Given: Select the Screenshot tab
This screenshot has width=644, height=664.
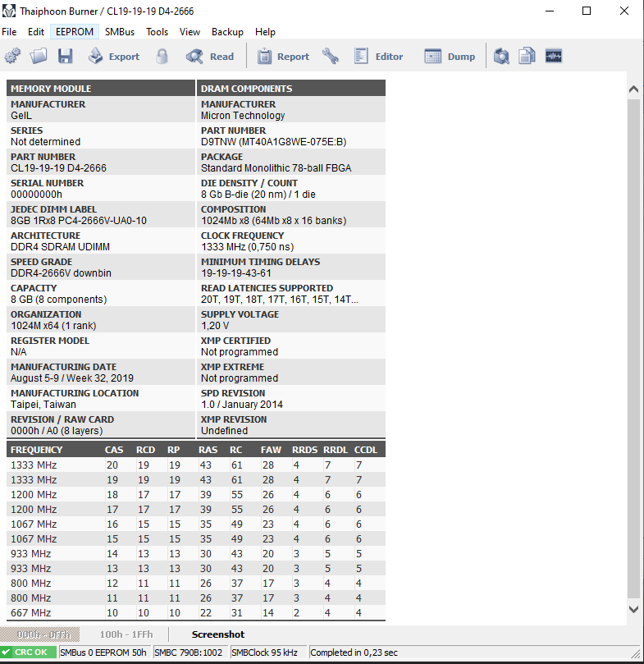Looking at the screenshot, I should [x=218, y=634].
